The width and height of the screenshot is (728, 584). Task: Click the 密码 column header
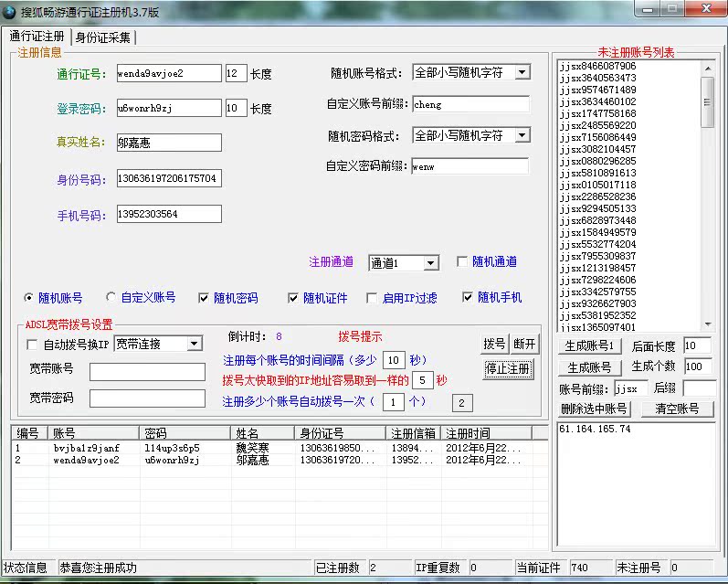(x=185, y=433)
